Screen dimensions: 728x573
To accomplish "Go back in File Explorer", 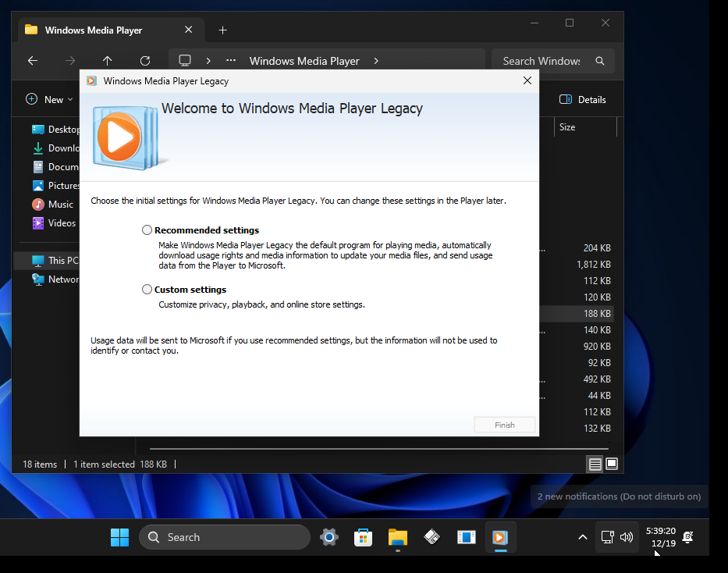I will coord(33,61).
